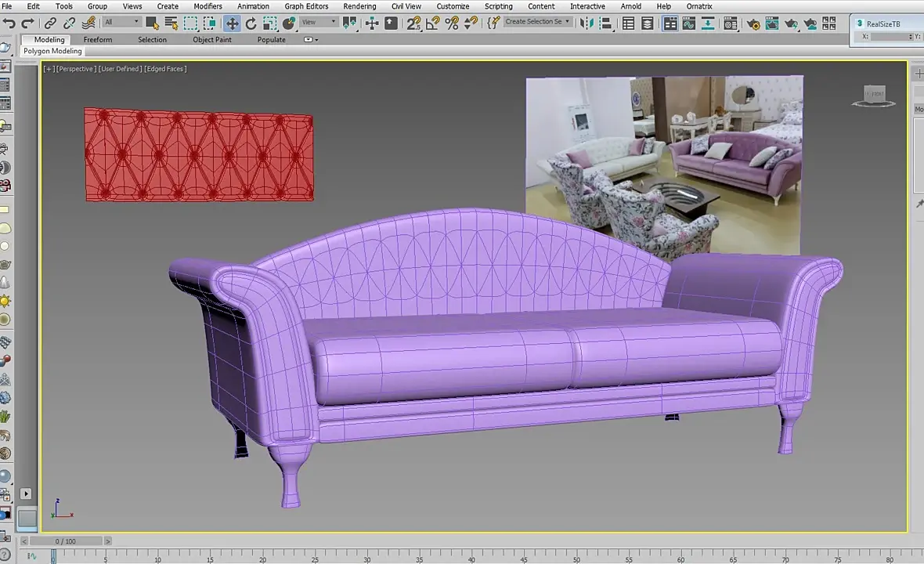924x564 pixels.
Task: Click the Polygon Modeling panel button
Action: coord(52,51)
